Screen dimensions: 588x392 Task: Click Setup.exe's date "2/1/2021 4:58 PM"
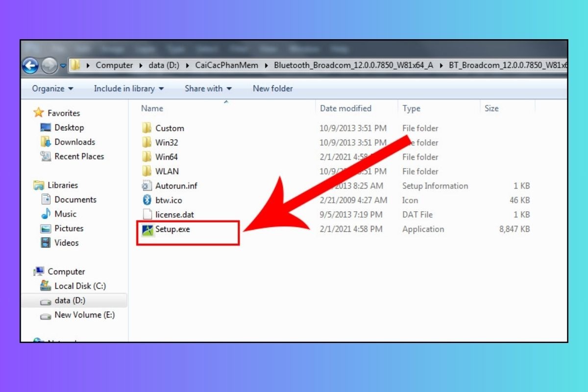pyautogui.click(x=351, y=229)
